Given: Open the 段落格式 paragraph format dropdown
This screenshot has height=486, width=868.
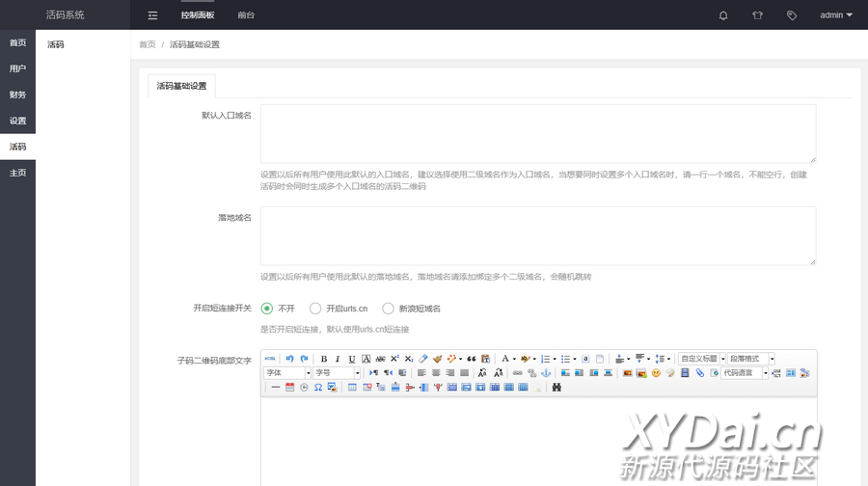Looking at the screenshot, I should [x=752, y=359].
